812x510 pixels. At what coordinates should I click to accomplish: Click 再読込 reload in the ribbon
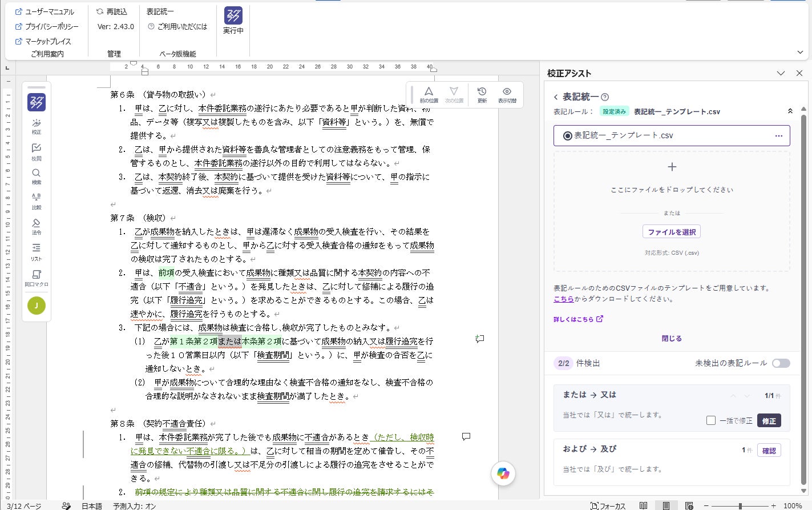[112, 11]
